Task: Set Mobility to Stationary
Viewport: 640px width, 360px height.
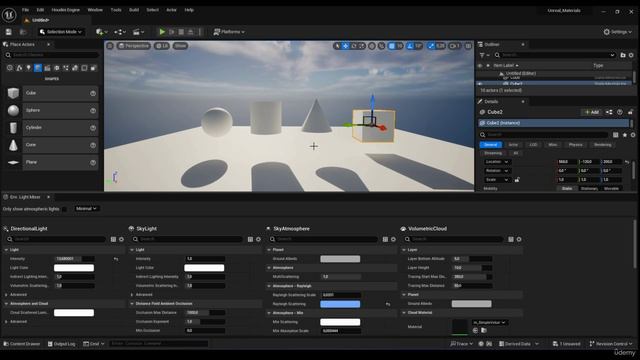Action: click(x=589, y=189)
